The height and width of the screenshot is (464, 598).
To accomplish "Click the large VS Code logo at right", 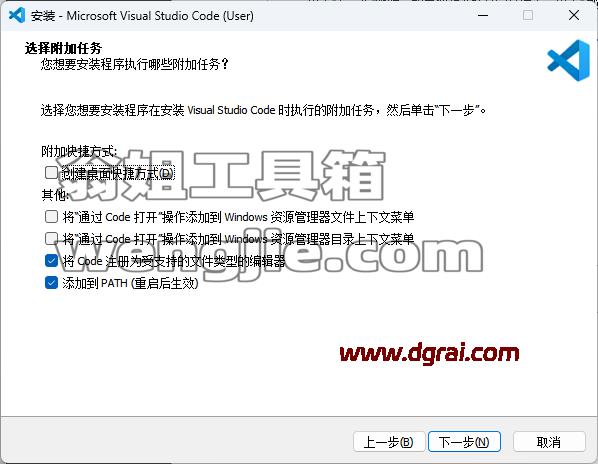I will pos(568,60).
